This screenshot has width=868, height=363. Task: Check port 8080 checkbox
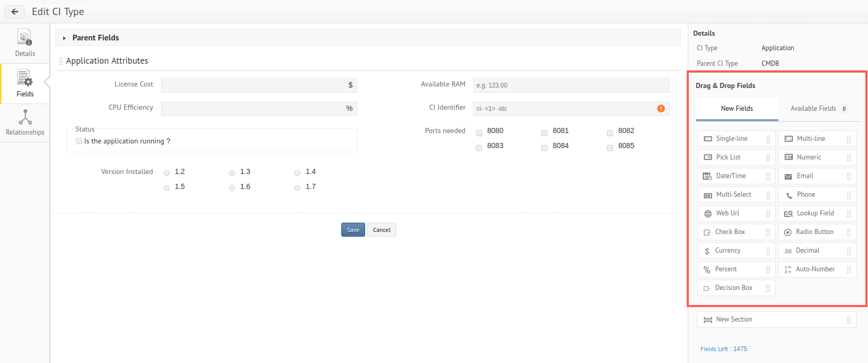(479, 133)
